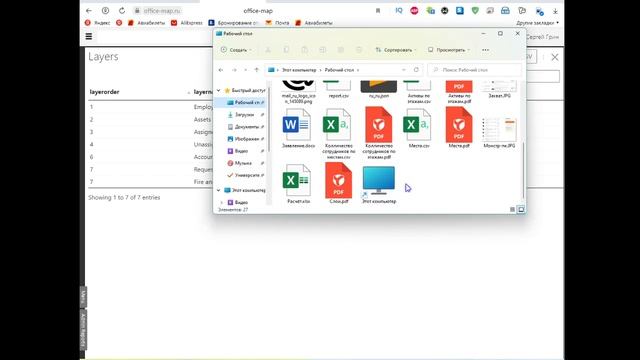Reload the office-map page
Viewport: 640px width, 360px height.
(122, 11)
